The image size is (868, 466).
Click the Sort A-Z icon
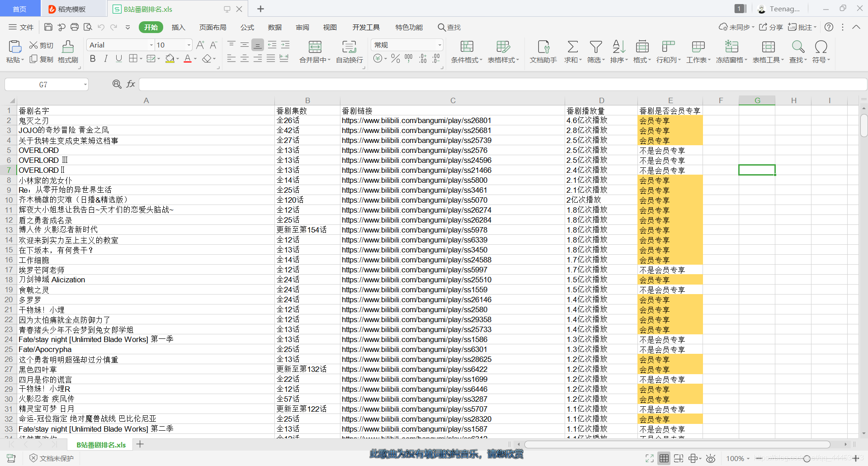tap(619, 47)
